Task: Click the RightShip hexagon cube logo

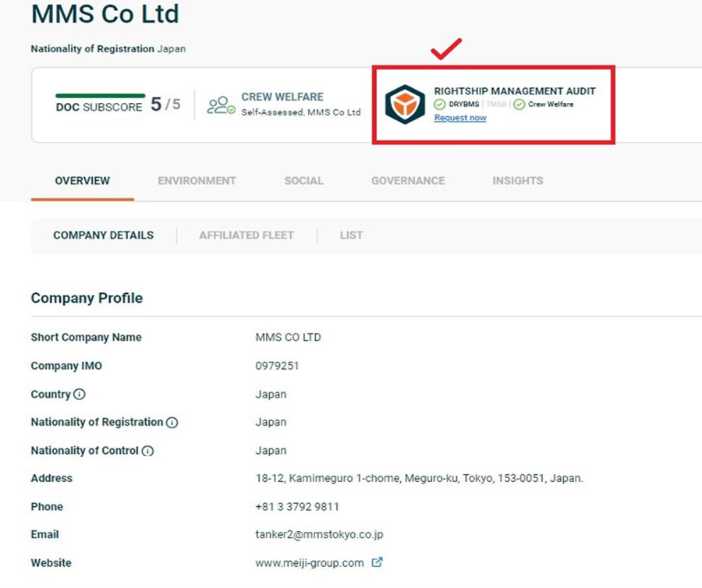Action: coord(405,104)
